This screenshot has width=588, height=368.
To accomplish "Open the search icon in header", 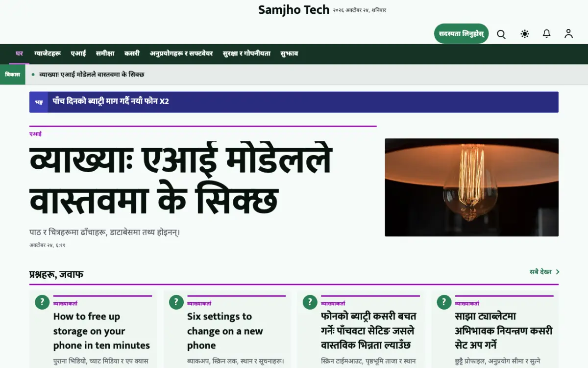I will click(501, 34).
